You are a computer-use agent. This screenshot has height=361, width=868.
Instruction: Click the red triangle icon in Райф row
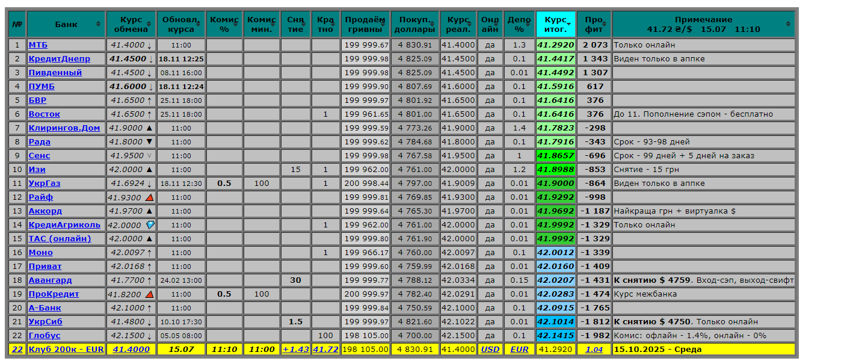[149, 197]
